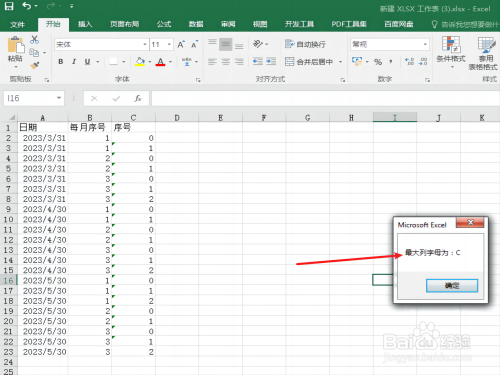Apply comma style

pos(391,62)
